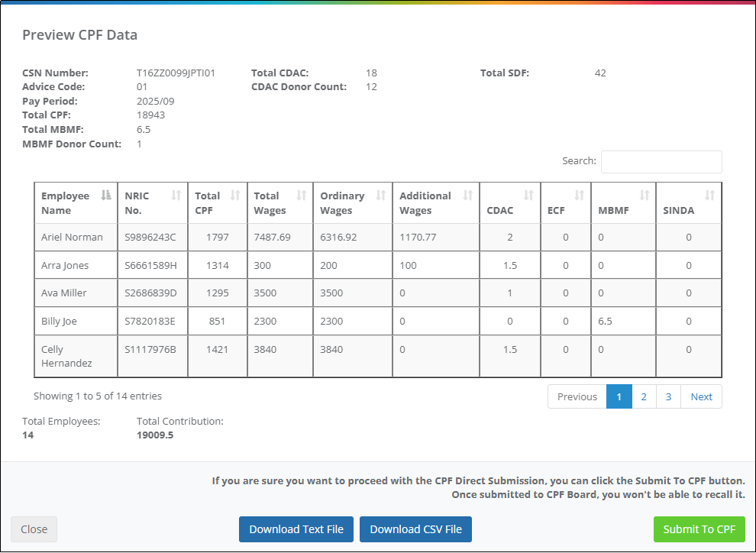
Task: Open page 2 of the employee list
Action: pos(644,396)
